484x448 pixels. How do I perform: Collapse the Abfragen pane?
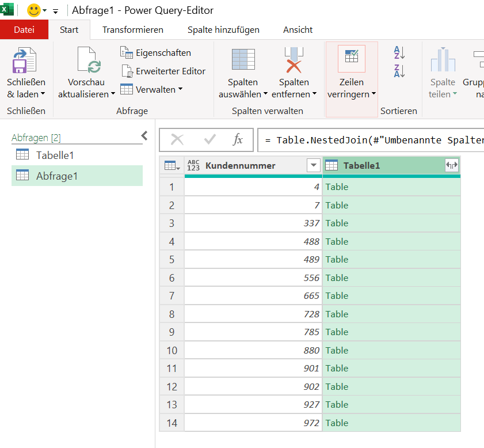tap(144, 136)
